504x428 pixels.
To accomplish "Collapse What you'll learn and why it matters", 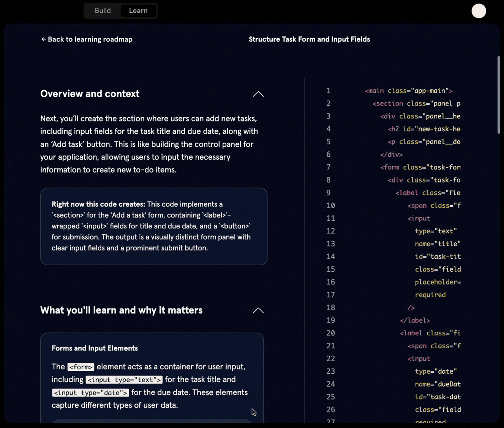I will [x=258, y=310].
